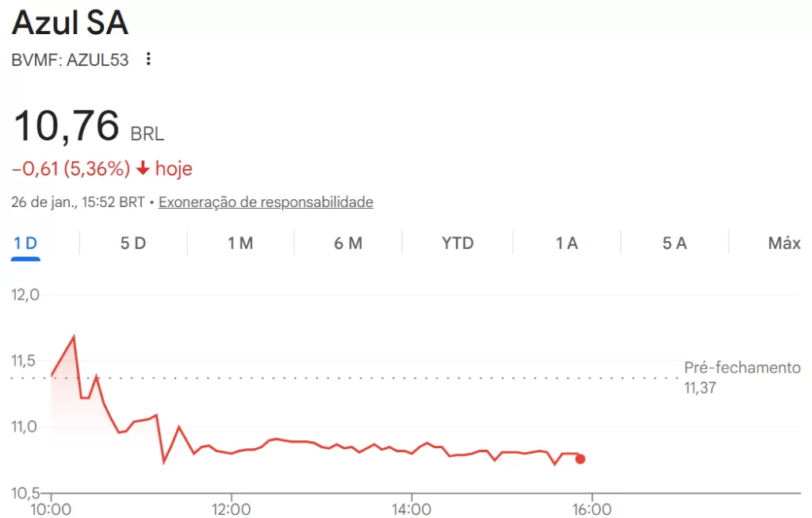Screen dimensions: 812x518
Task: Click the −0,61 (5,36%) change text
Action: click(x=71, y=169)
